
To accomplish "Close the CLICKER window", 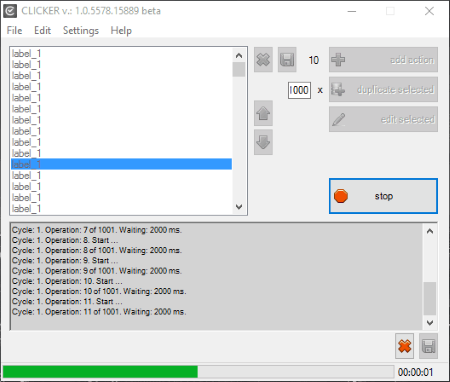I will [429, 11].
